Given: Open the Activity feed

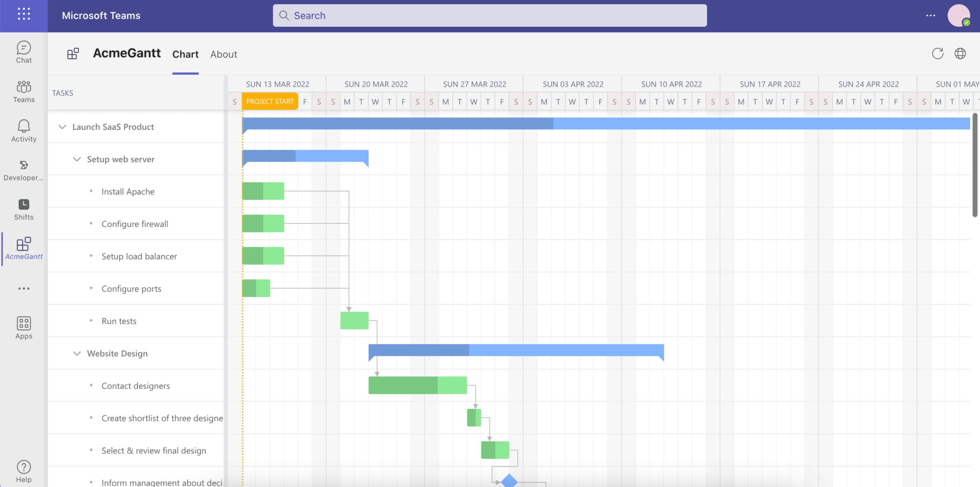Looking at the screenshot, I should pos(23,130).
